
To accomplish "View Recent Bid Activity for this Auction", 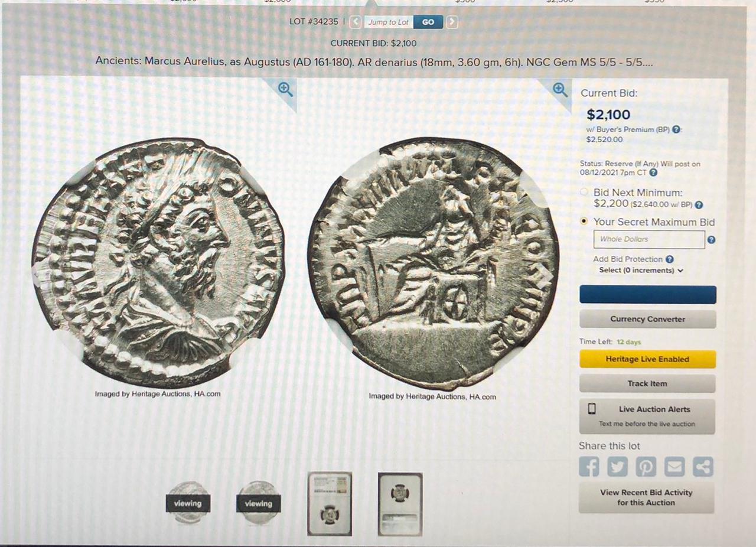I will [x=646, y=497].
